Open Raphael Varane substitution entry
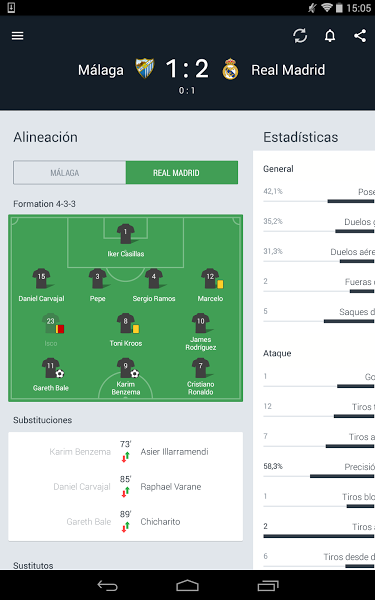 (171, 487)
